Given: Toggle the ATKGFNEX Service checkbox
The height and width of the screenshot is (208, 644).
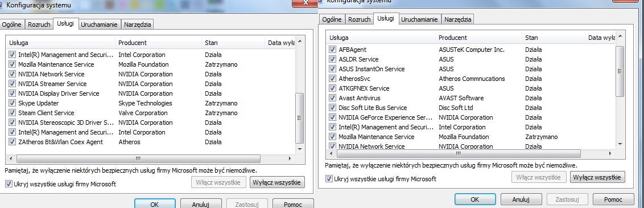Looking at the screenshot, I should click(x=332, y=88).
